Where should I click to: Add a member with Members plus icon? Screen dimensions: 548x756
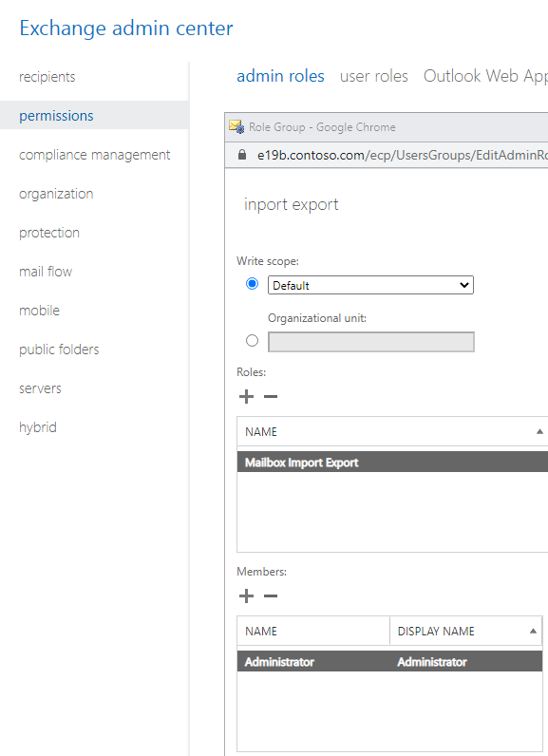[x=246, y=595]
